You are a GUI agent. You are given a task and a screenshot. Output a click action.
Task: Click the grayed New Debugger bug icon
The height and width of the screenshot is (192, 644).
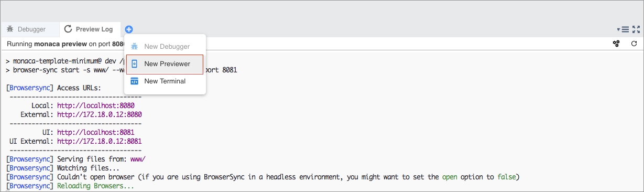(134, 47)
